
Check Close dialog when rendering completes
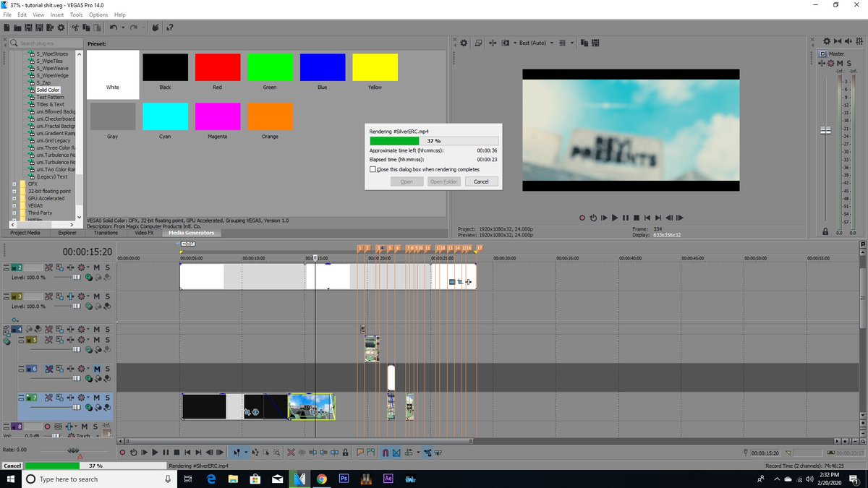coord(373,169)
